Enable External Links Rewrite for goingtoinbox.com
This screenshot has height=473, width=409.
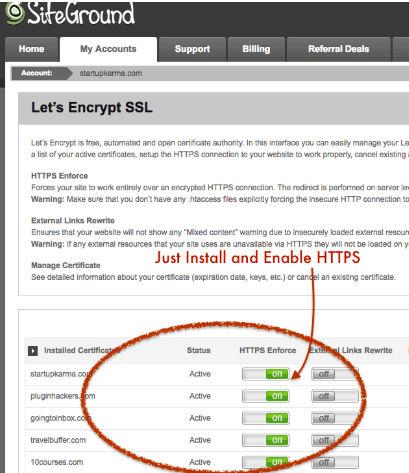(335, 418)
